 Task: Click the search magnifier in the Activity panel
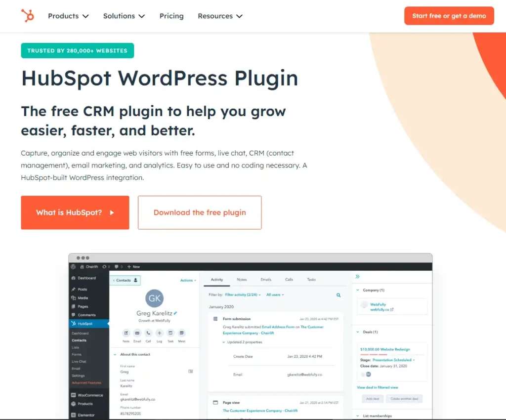[338, 294]
